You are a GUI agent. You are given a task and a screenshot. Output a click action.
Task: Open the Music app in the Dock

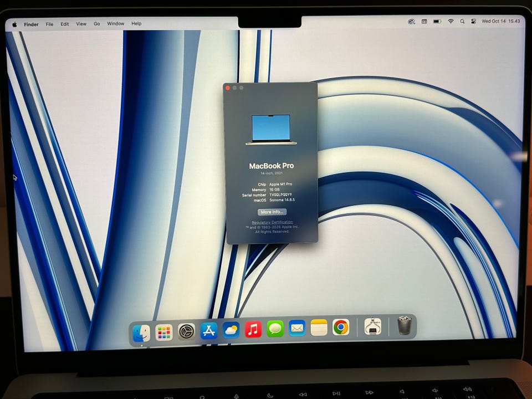point(253,329)
